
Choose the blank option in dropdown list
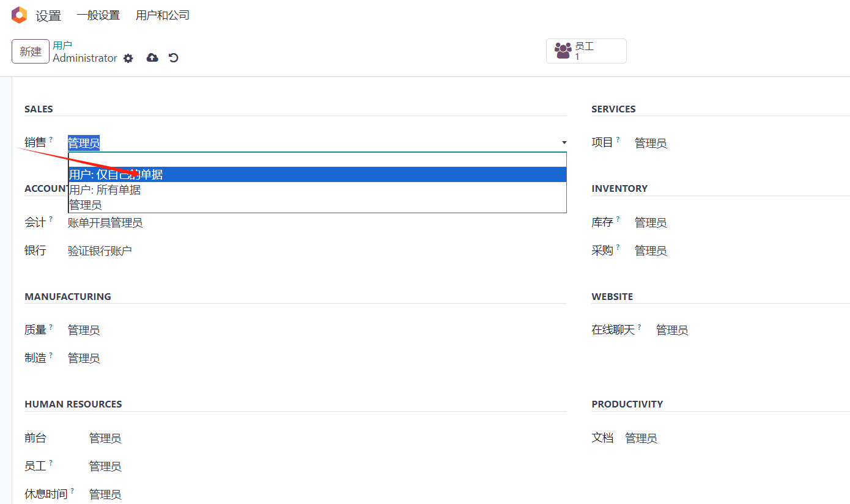pyautogui.click(x=317, y=160)
